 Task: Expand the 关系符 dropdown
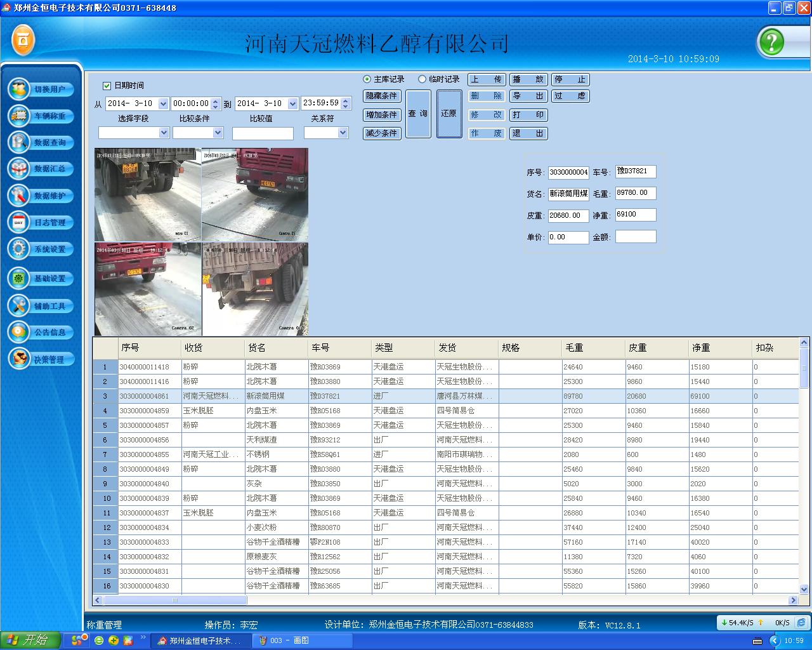pyautogui.click(x=343, y=133)
